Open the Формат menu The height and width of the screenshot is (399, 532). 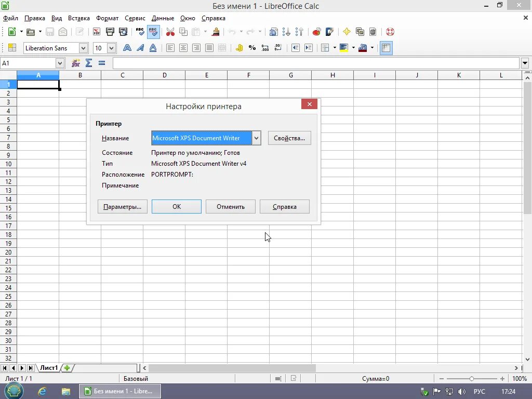click(x=107, y=18)
